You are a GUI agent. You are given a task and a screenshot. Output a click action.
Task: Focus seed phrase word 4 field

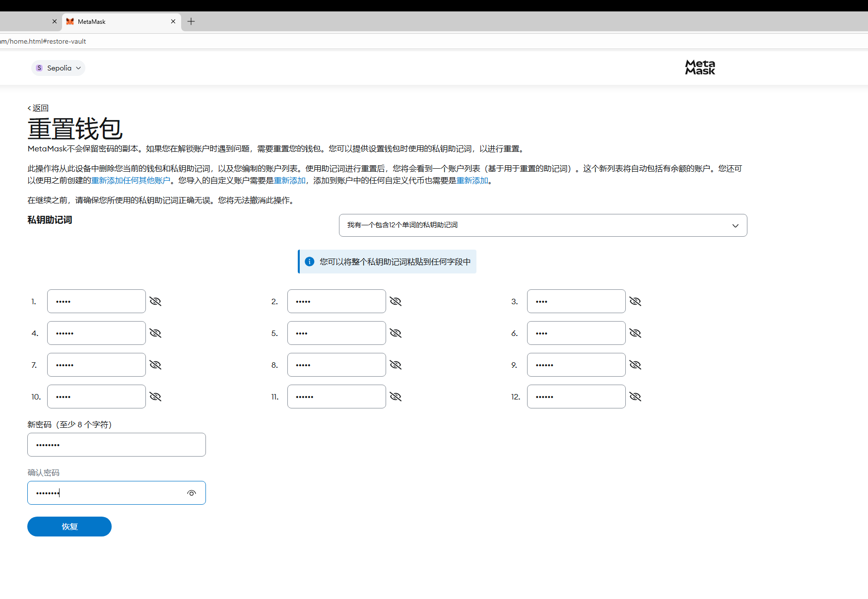tap(96, 333)
